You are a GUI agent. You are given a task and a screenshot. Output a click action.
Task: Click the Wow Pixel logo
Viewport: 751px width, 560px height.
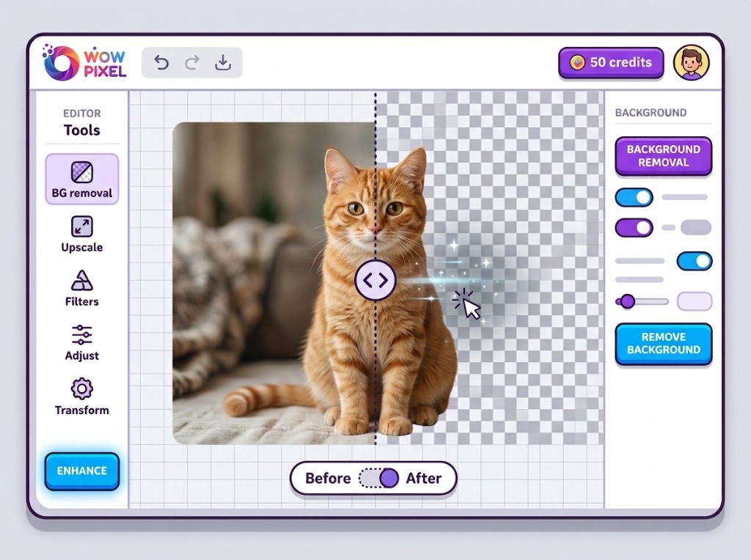point(84,63)
